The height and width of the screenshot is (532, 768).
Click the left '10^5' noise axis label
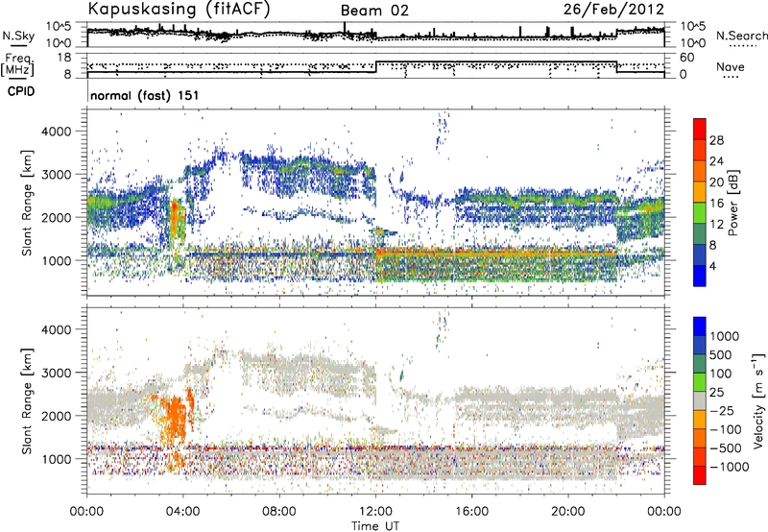point(59,27)
